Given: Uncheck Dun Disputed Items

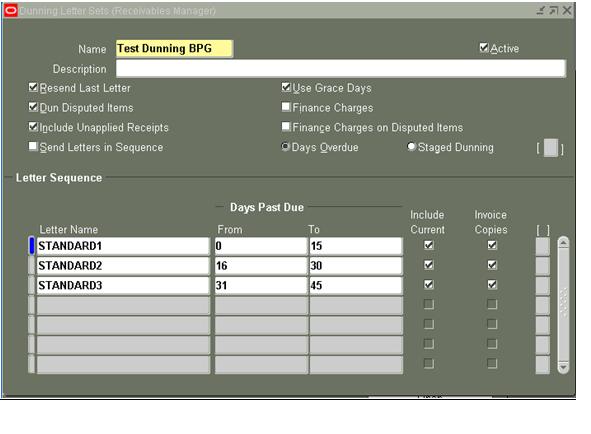Looking at the screenshot, I should 34,107.
